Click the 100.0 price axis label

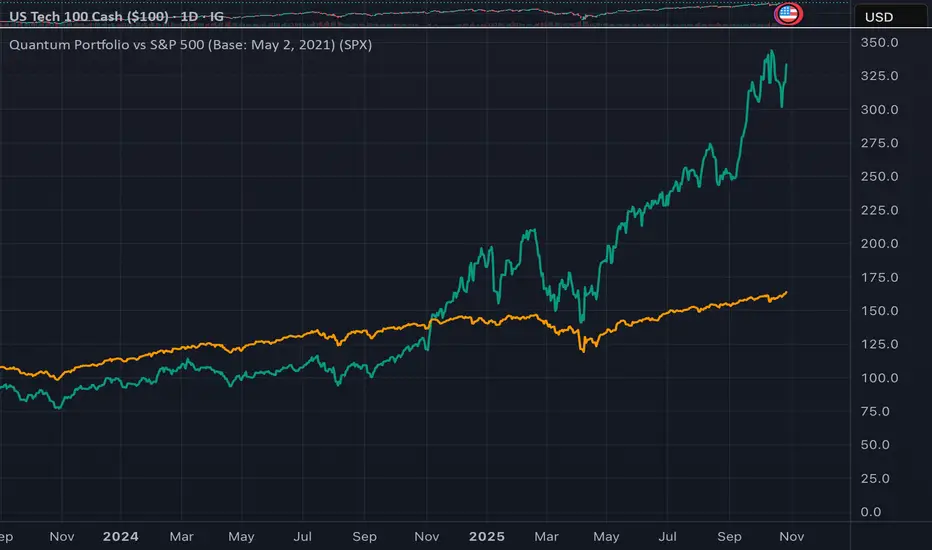pos(879,378)
